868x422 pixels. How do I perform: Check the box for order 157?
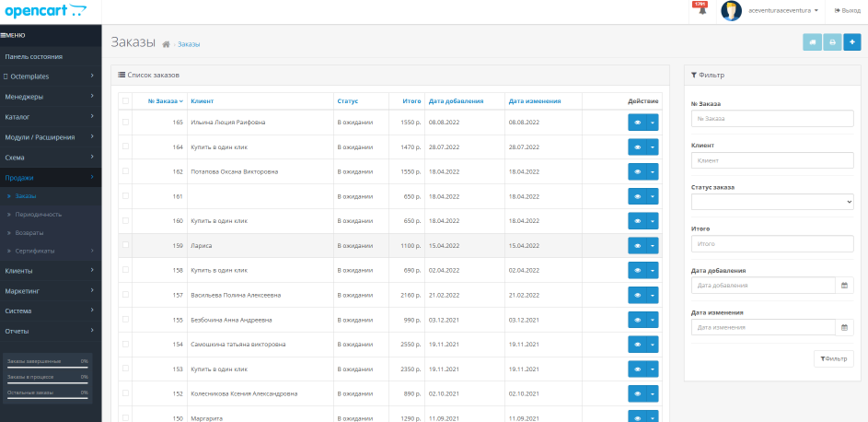(x=126, y=295)
